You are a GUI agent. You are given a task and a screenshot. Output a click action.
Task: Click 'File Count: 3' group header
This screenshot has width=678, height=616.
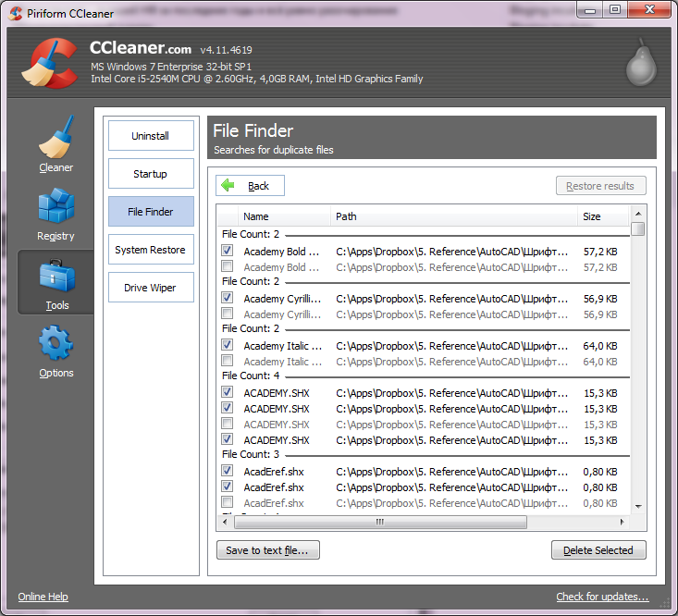251,454
